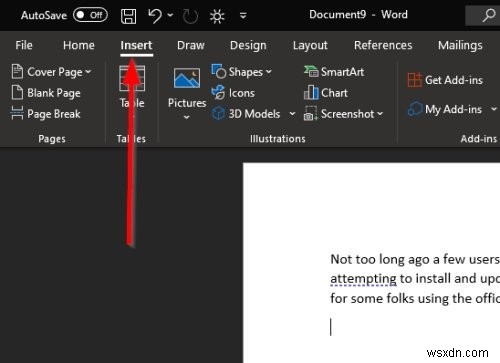Click the Undo arrow icon
The image size is (500, 363).
pyautogui.click(x=155, y=16)
